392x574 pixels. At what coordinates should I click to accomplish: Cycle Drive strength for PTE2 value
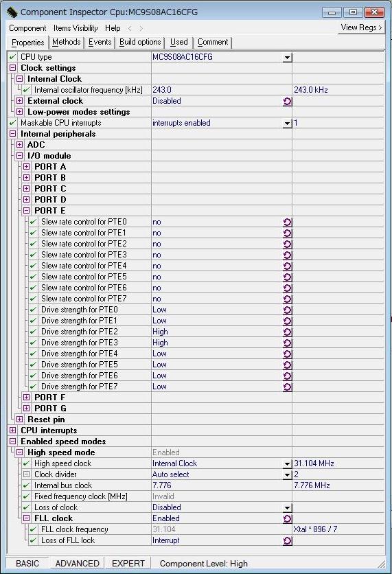288,332
